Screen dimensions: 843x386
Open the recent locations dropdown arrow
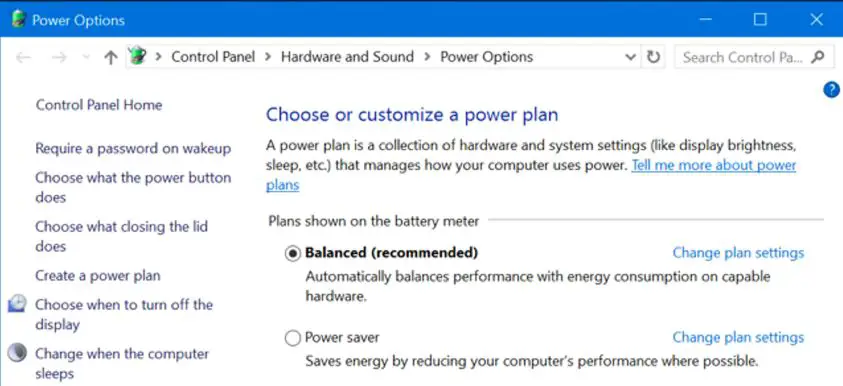[85, 58]
